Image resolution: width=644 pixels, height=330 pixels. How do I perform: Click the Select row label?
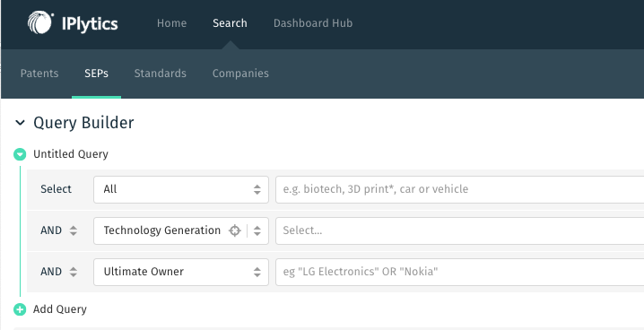tap(56, 189)
